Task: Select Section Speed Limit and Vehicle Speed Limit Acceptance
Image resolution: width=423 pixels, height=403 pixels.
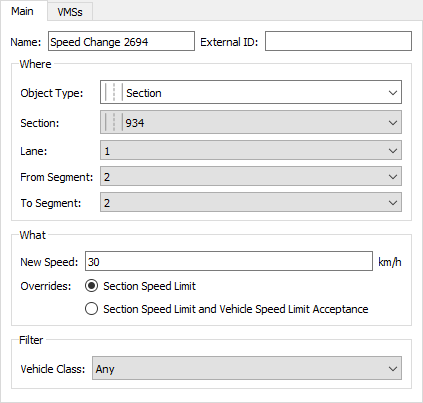Action: point(91,309)
